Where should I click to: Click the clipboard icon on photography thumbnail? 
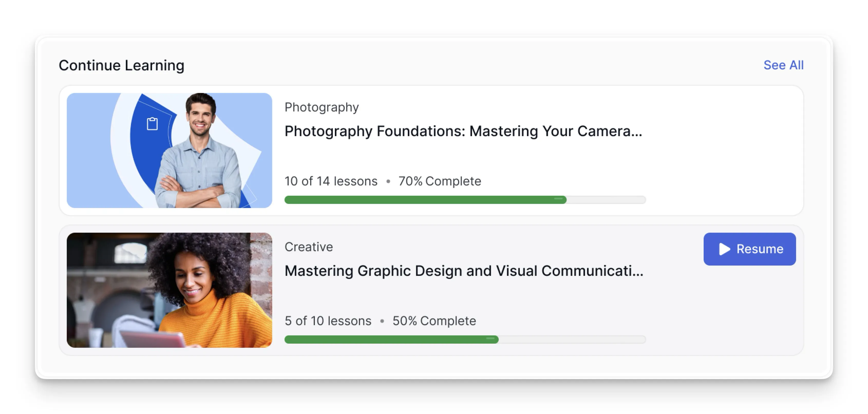point(152,124)
